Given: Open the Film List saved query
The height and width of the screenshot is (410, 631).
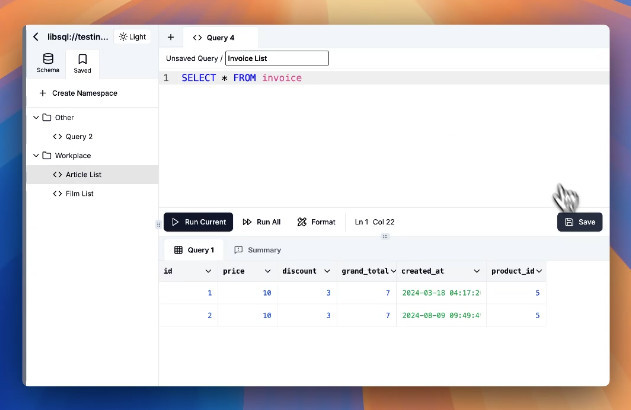Looking at the screenshot, I should 93,194.
